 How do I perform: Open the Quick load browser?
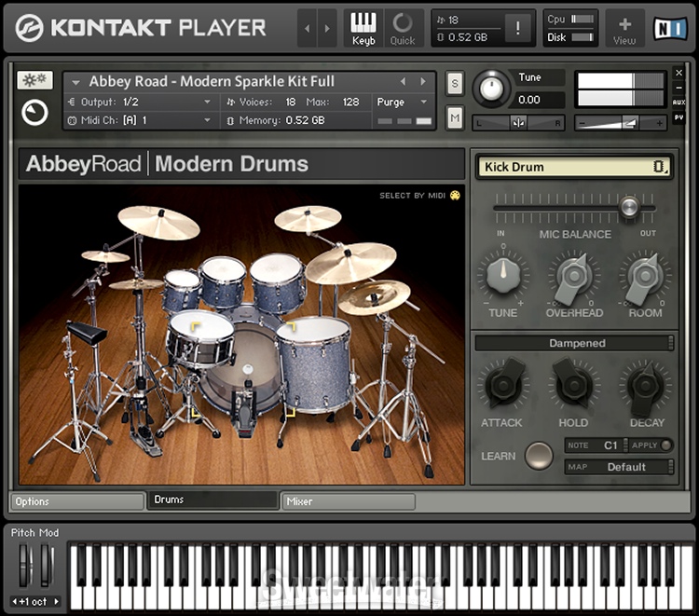pyautogui.click(x=403, y=29)
